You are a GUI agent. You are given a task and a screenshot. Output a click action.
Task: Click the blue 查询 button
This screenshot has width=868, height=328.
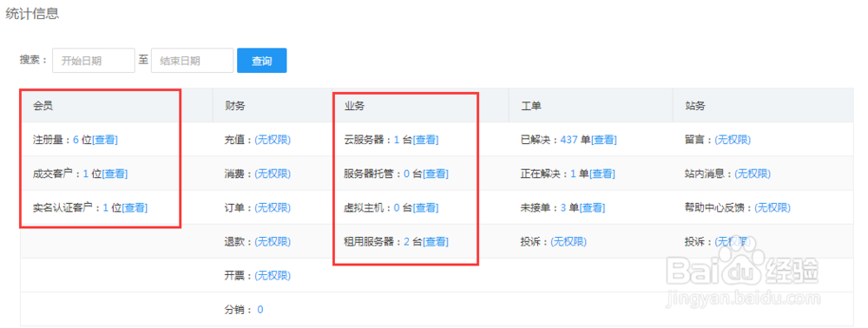262,60
